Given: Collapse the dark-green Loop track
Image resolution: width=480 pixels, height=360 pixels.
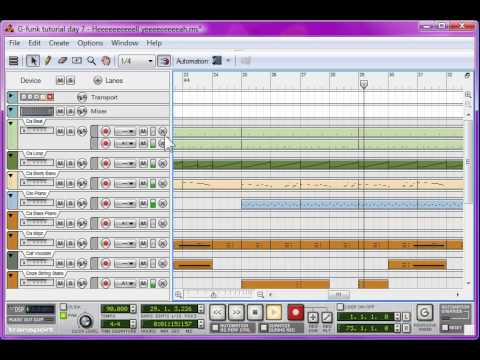Looking at the screenshot, I should coord(11,156).
